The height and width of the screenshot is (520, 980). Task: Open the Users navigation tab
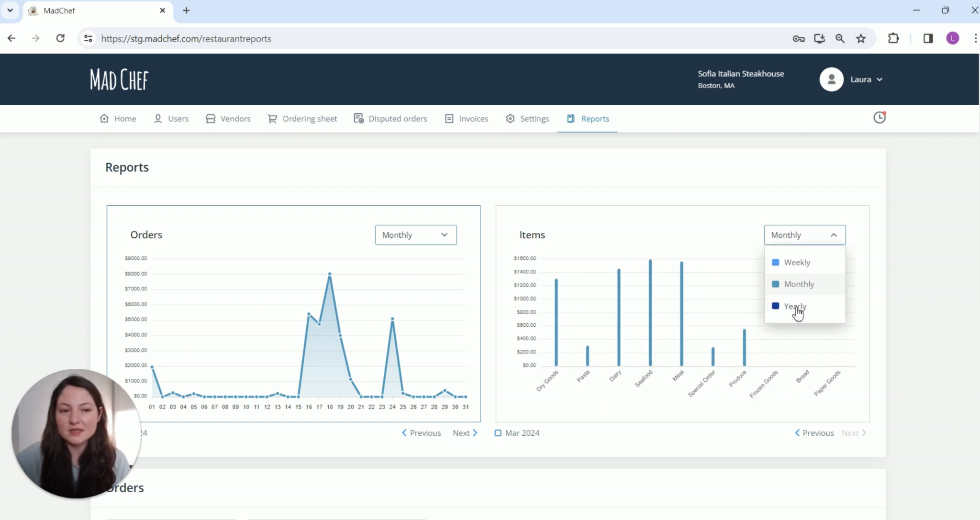(171, 119)
